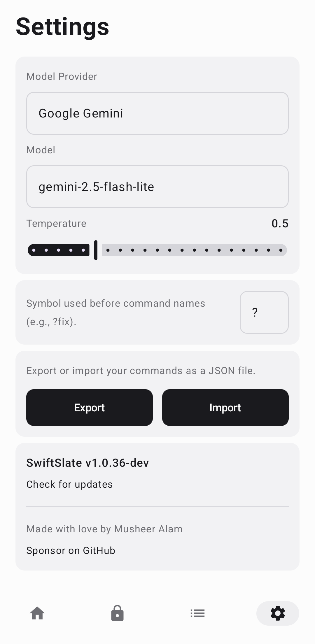Tap the right end of the temperature track

click(280, 250)
